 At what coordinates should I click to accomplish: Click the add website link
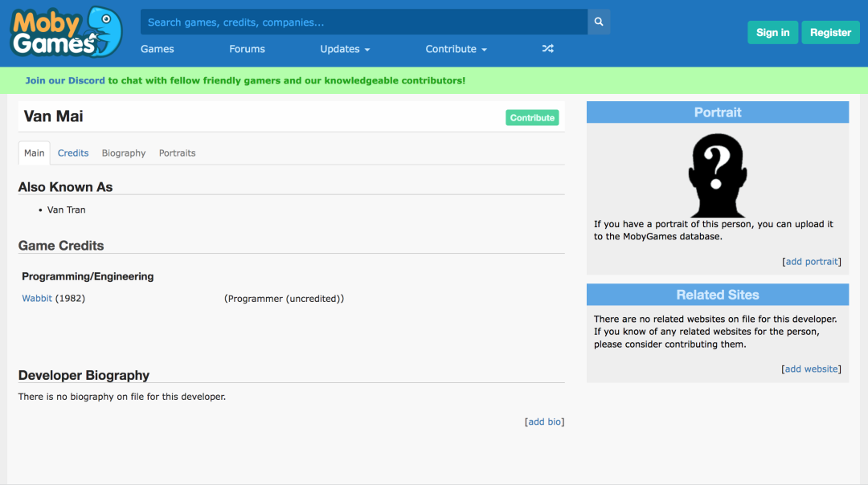click(811, 369)
